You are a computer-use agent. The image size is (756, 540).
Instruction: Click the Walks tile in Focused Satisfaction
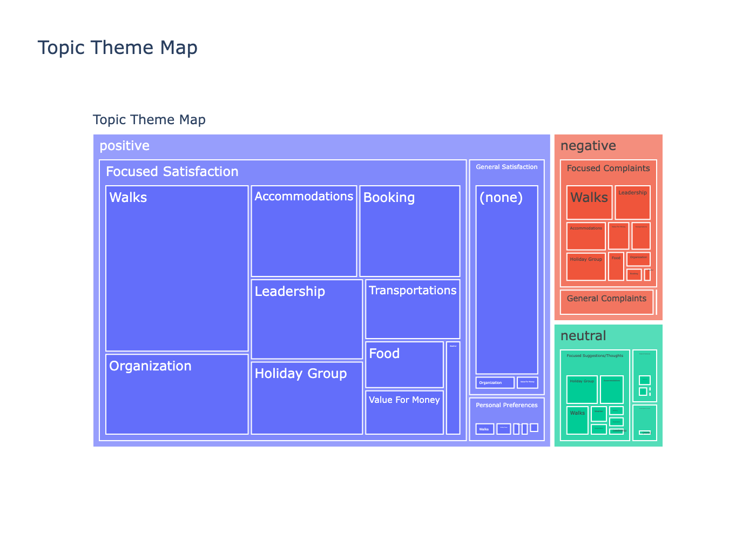pos(177,268)
